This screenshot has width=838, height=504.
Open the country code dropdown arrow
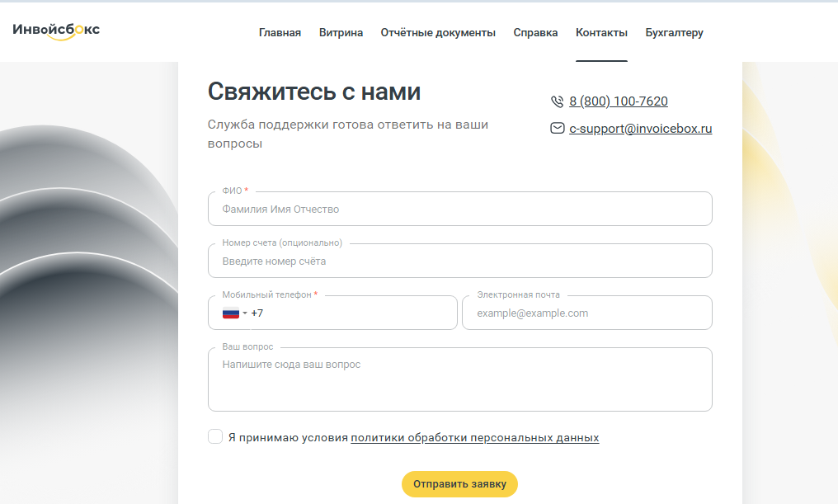[x=245, y=313]
